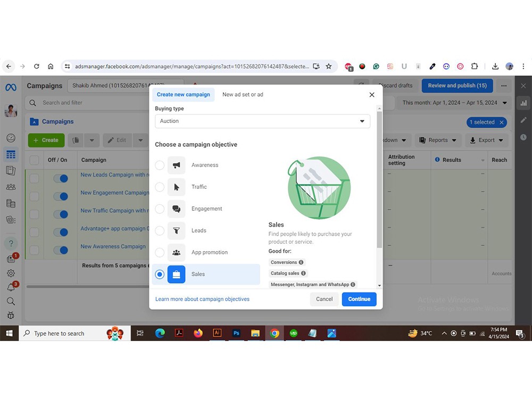Image resolution: width=532 pixels, height=399 pixels.
Task: Open Illustrator from the taskbar
Action: tap(217, 333)
